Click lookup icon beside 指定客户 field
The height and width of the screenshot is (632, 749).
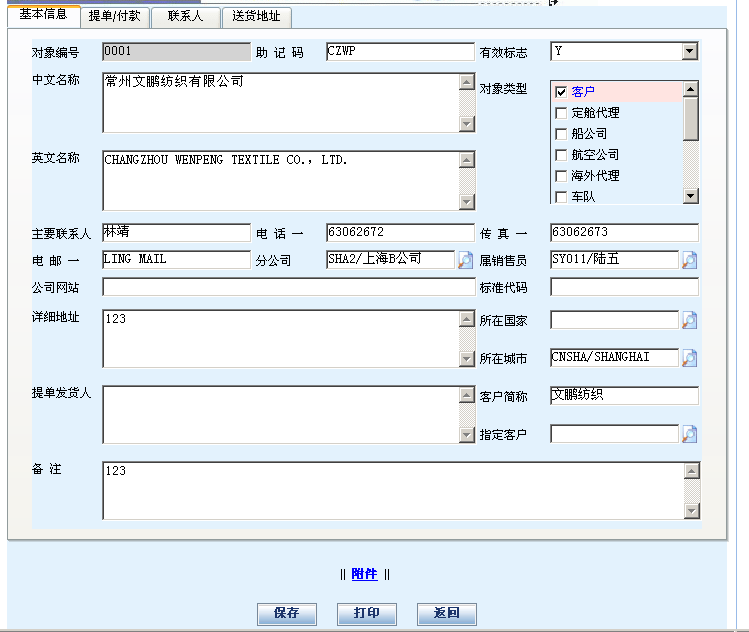pos(690,434)
